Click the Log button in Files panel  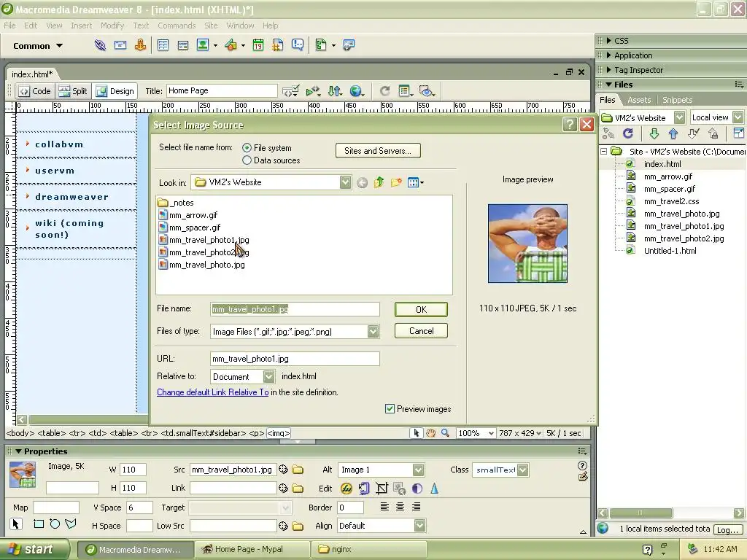tap(727, 529)
